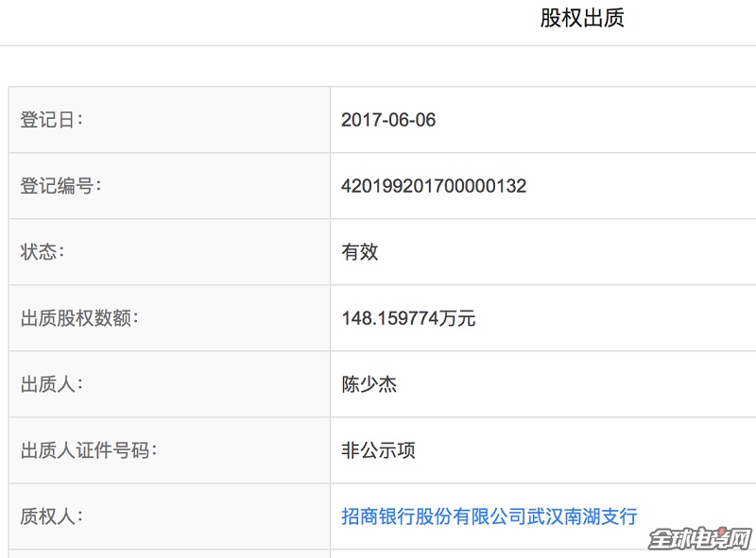Click the date 2017-06-06
The height and width of the screenshot is (558, 756).
point(388,120)
